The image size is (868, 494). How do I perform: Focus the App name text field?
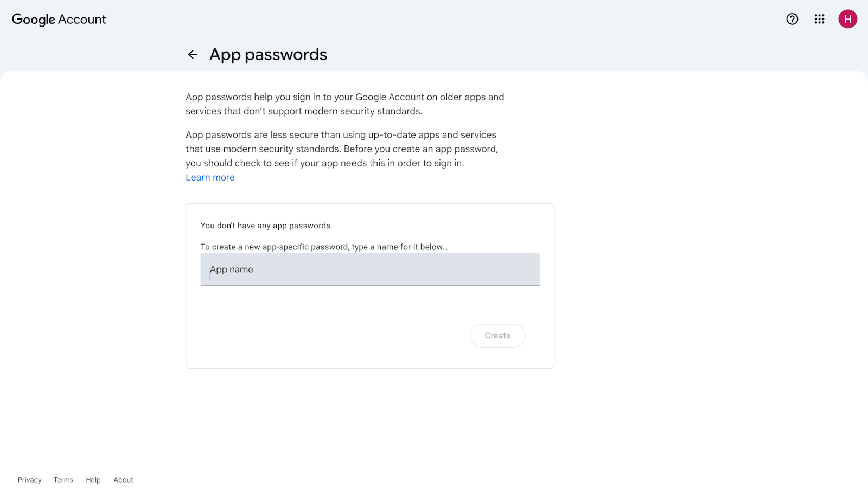370,270
